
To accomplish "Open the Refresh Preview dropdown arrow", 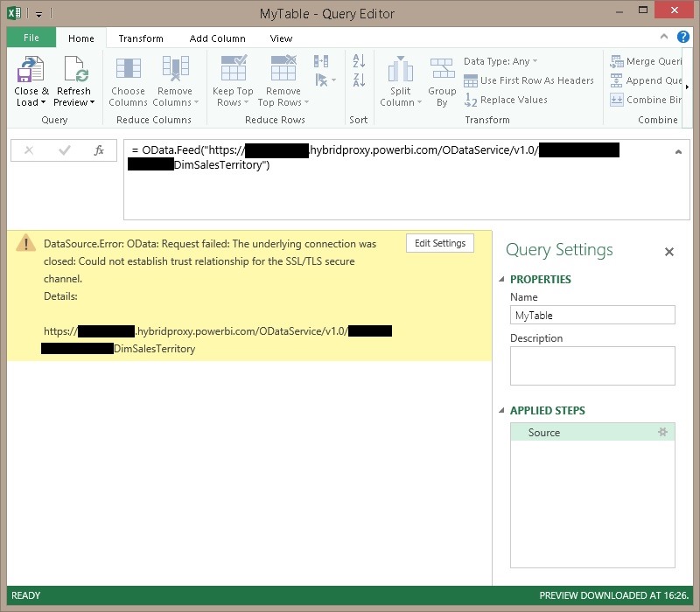I will tap(92, 102).
